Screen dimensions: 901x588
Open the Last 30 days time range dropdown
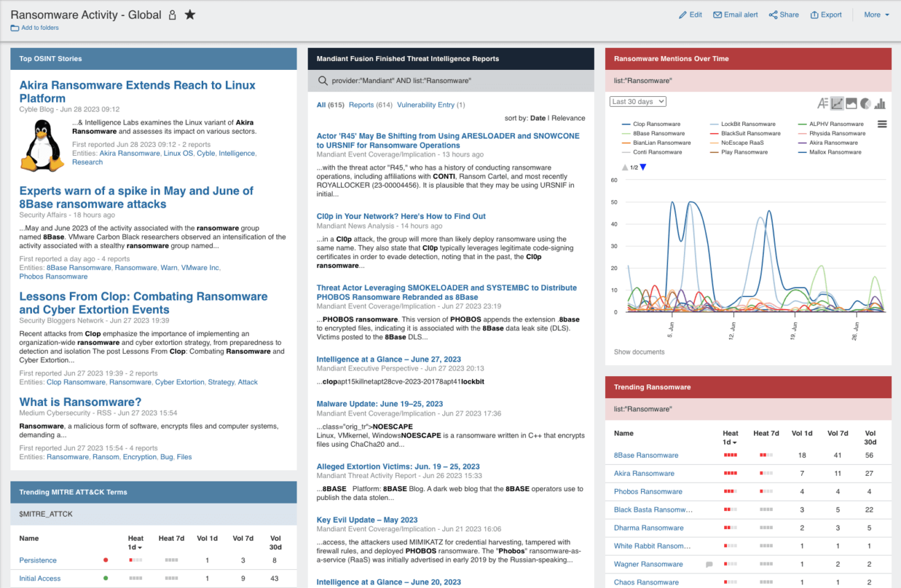638,101
